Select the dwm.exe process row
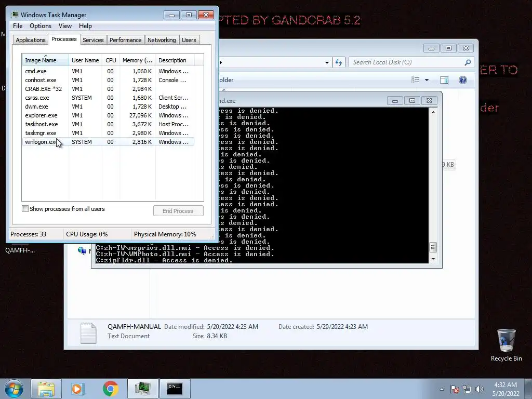This screenshot has height=399, width=532. tap(108, 107)
